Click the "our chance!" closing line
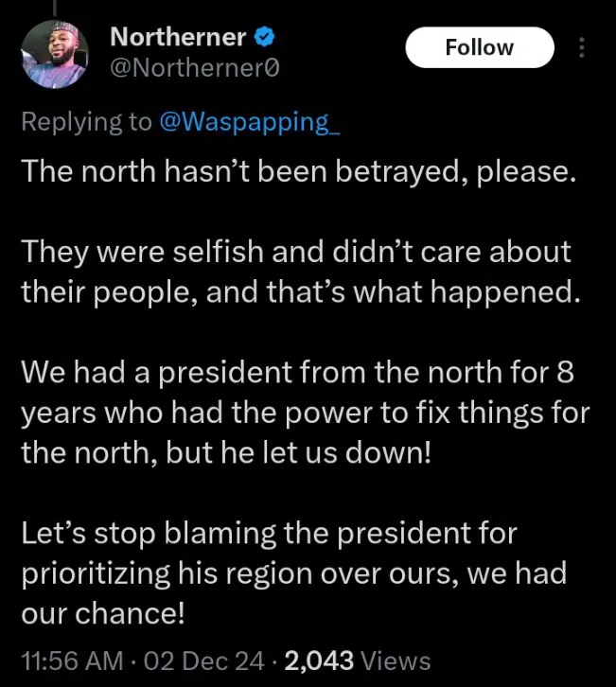 point(101,613)
